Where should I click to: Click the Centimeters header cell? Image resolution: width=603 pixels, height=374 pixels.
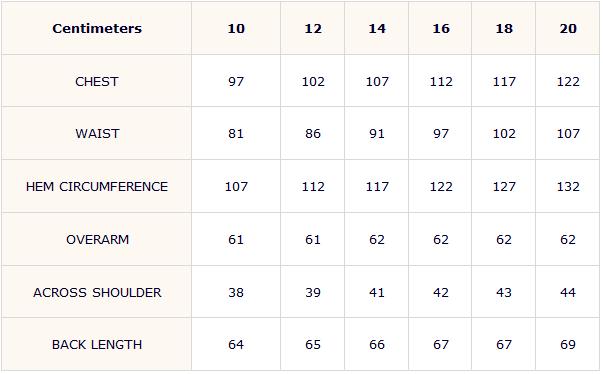97,28
